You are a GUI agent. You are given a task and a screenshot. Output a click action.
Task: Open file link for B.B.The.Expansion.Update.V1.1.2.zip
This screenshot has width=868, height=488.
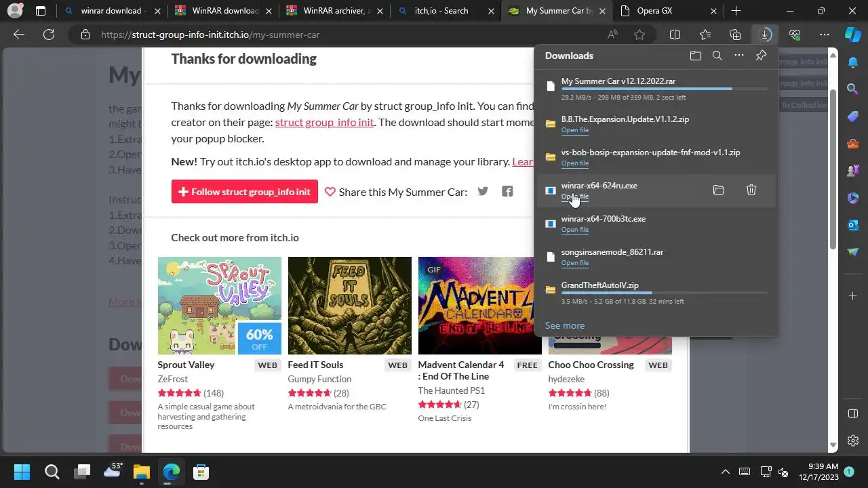[574, 130]
